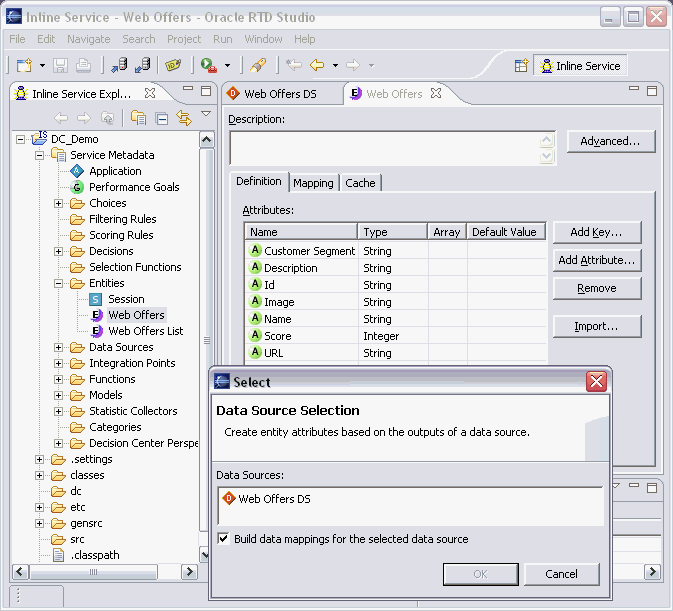The width and height of the screenshot is (673, 611).
Task: Open the File menu
Action: pyautogui.click(x=17, y=39)
